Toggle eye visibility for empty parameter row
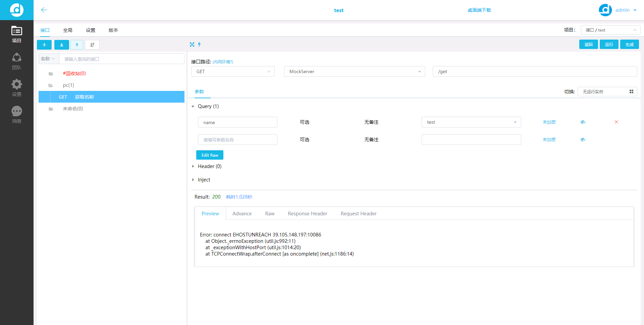Screen dimensions: 644x325 [583, 140]
